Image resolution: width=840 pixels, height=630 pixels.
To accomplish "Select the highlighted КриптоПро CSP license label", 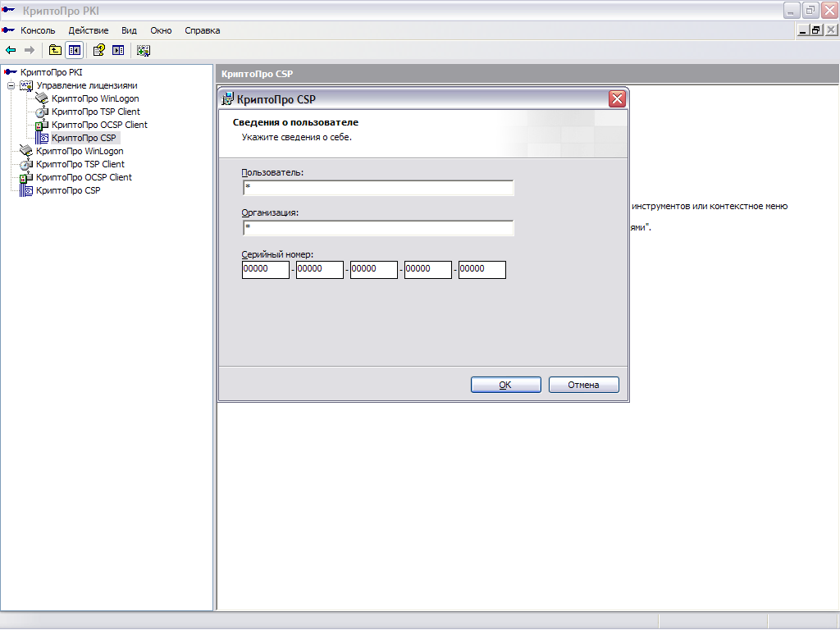I will [x=84, y=138].
